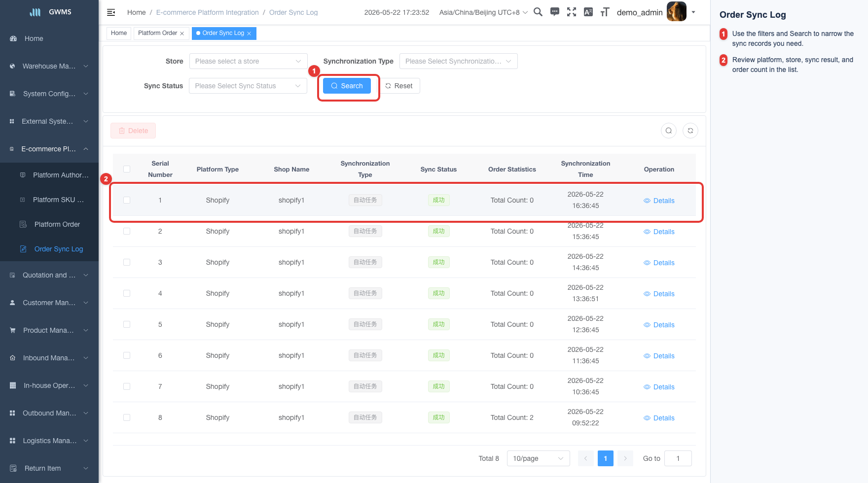Image resolution: width=868 pixels, height=483 pixels.
Task: Expand the External System sidebar menu
Action: coord(49,121)
